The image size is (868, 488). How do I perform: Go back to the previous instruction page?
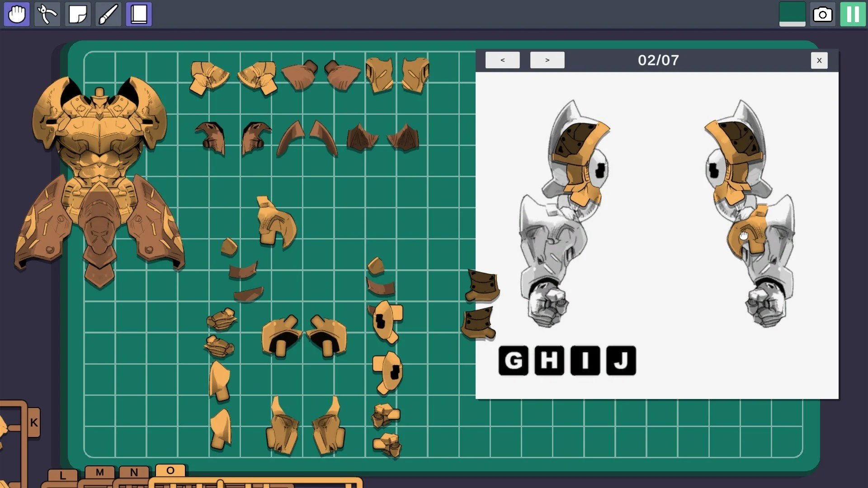click(502, 60)
